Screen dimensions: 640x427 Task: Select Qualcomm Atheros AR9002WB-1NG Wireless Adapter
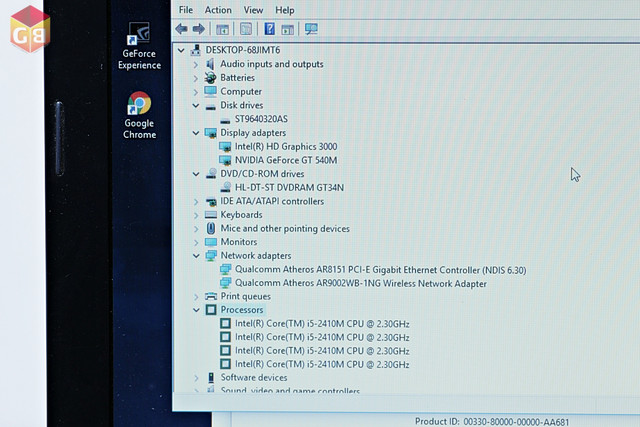pos(361,283)
